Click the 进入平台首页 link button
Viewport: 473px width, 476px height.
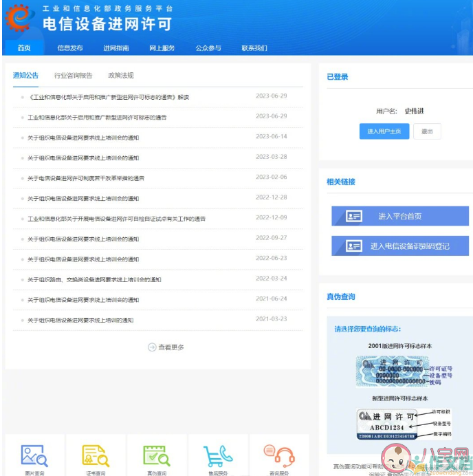tap(399, 216)
